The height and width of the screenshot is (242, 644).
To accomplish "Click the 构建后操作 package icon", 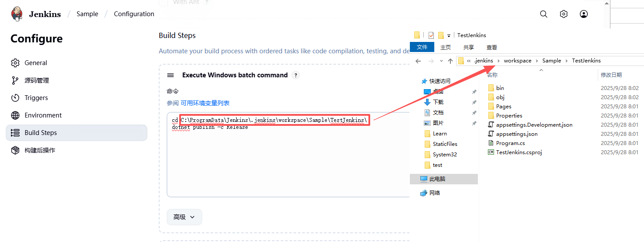I will click(x=15, y=150).
